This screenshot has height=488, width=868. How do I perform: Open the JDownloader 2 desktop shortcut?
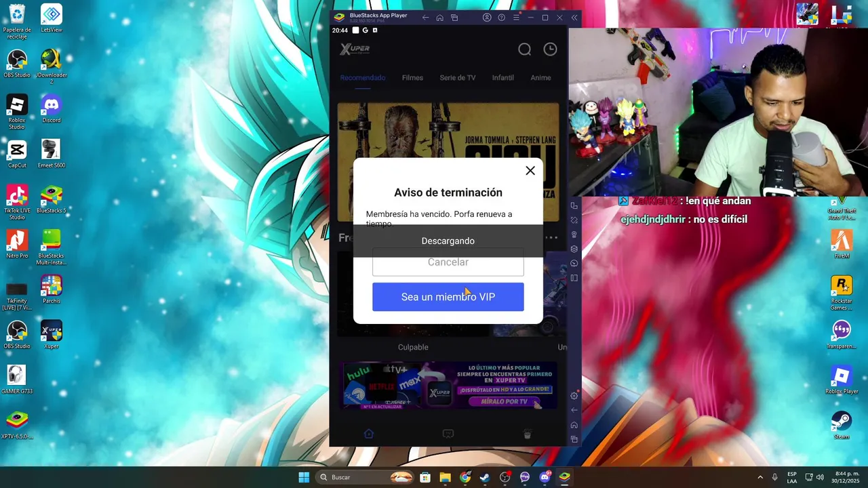pos(52,66)
